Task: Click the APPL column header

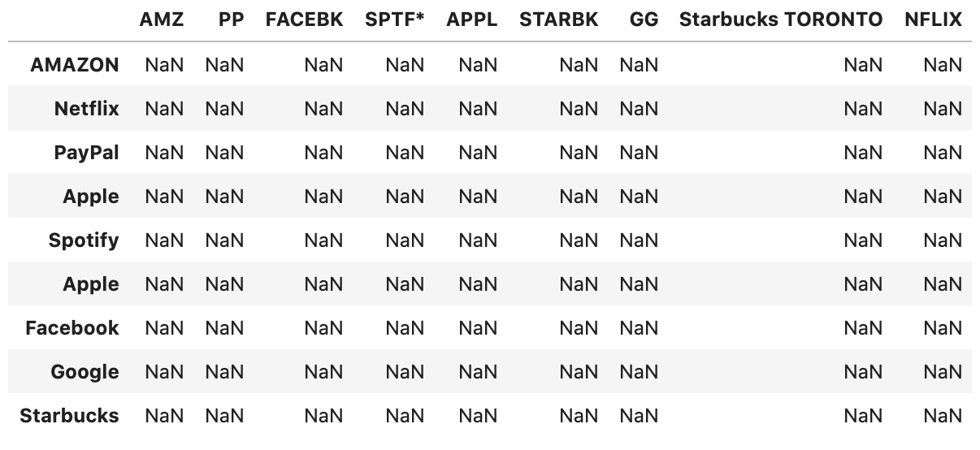Action: [x=472, y=20]
